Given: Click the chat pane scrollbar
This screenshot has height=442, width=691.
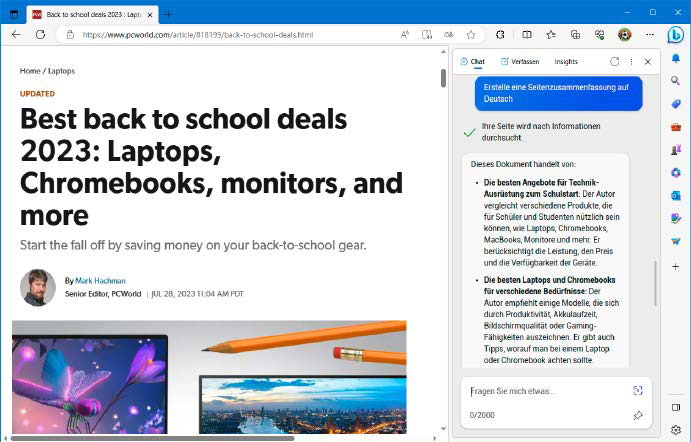Looking at the screenshot, I should (x=655, y=283).
